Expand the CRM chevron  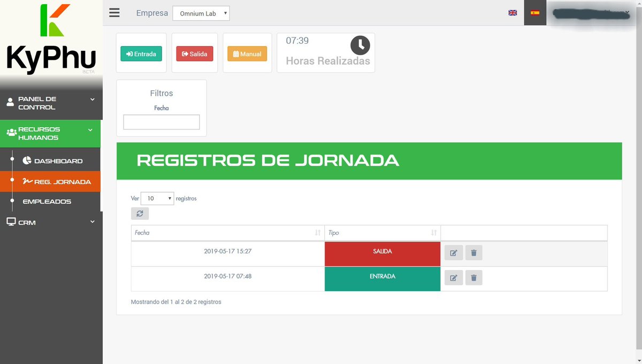click(92, 221)
